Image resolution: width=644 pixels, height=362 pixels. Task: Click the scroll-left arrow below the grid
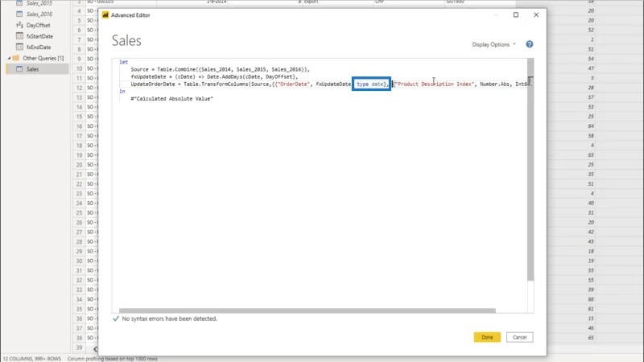[x=95, y=349]
